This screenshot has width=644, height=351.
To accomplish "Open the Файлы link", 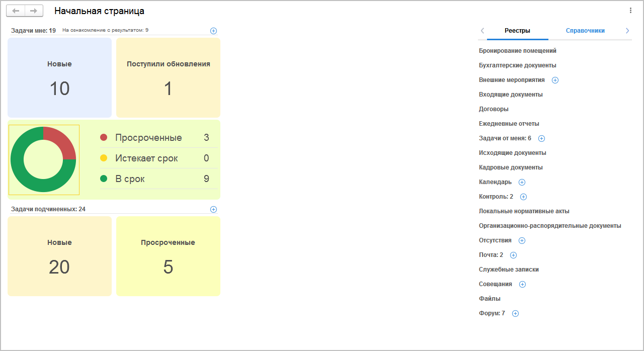I will (490, 299).
